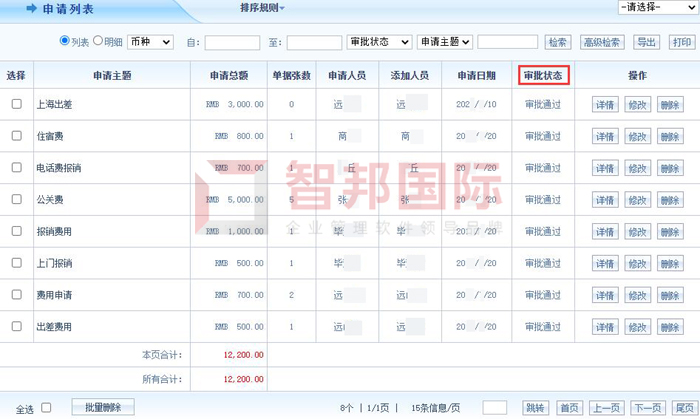Click 修改 for 住宿费

click(638, 137)
